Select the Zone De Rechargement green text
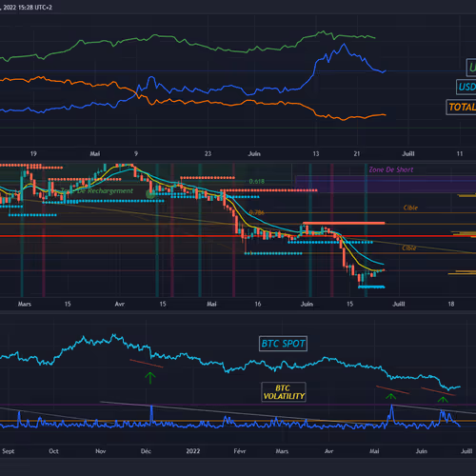 [x=97, y=190]
